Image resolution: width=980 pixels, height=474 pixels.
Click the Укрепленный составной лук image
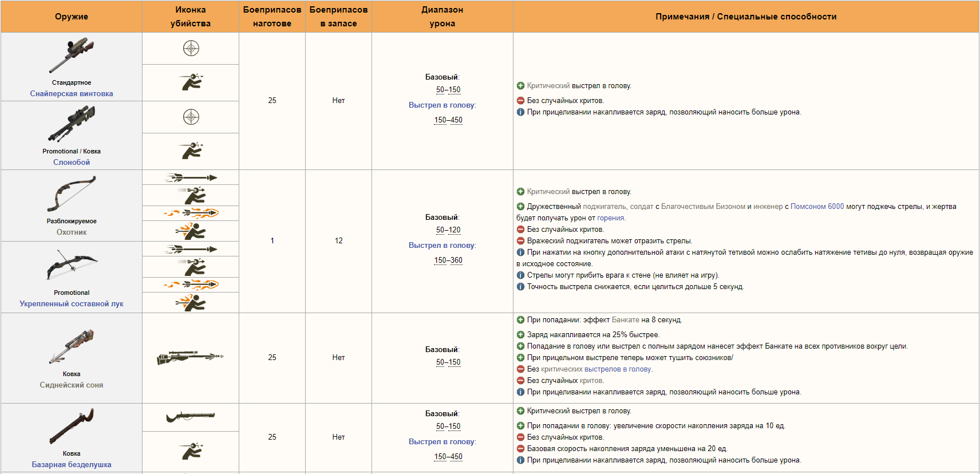click(x=72, y=265)
